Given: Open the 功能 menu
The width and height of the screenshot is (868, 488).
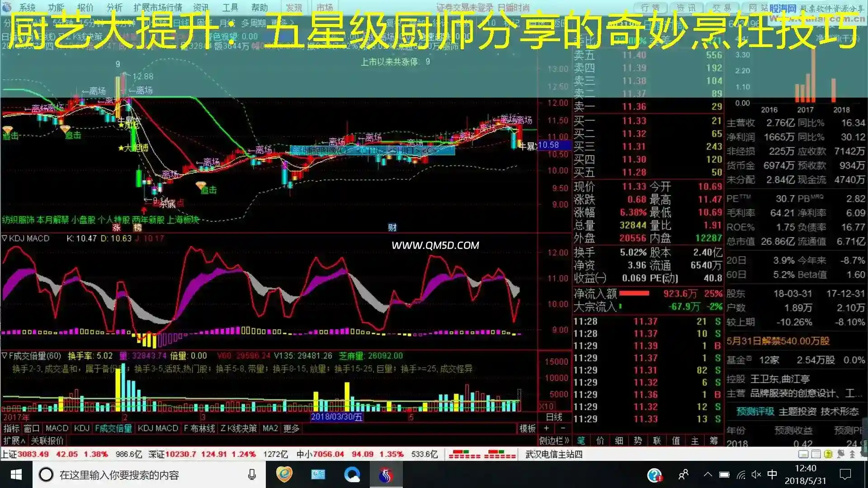Looking at the screenshot, I should [x=56, y=7].
